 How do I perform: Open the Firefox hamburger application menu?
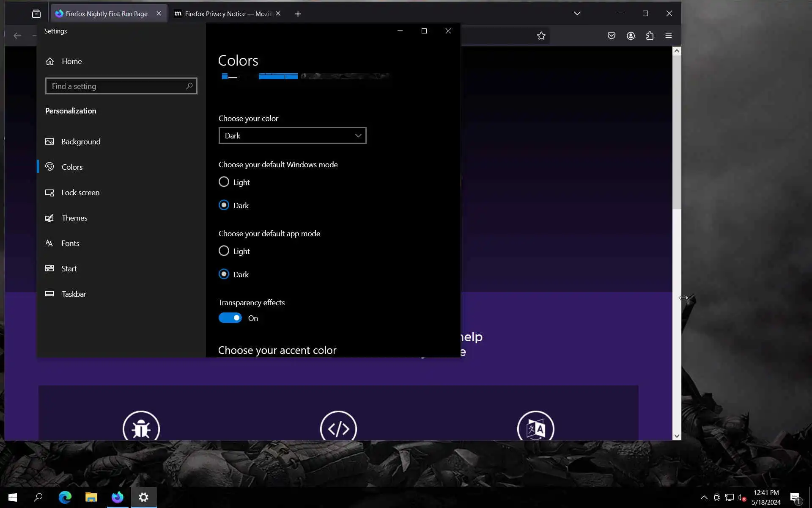669,36
